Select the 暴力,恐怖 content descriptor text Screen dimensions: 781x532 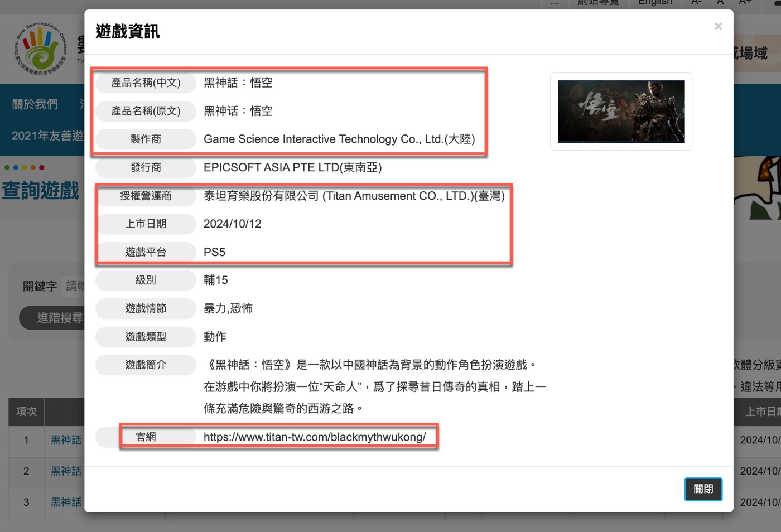[x=228, y=308]
